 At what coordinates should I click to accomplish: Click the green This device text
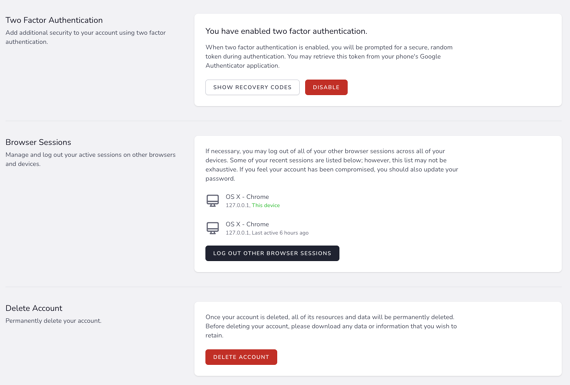pos(266,205)
